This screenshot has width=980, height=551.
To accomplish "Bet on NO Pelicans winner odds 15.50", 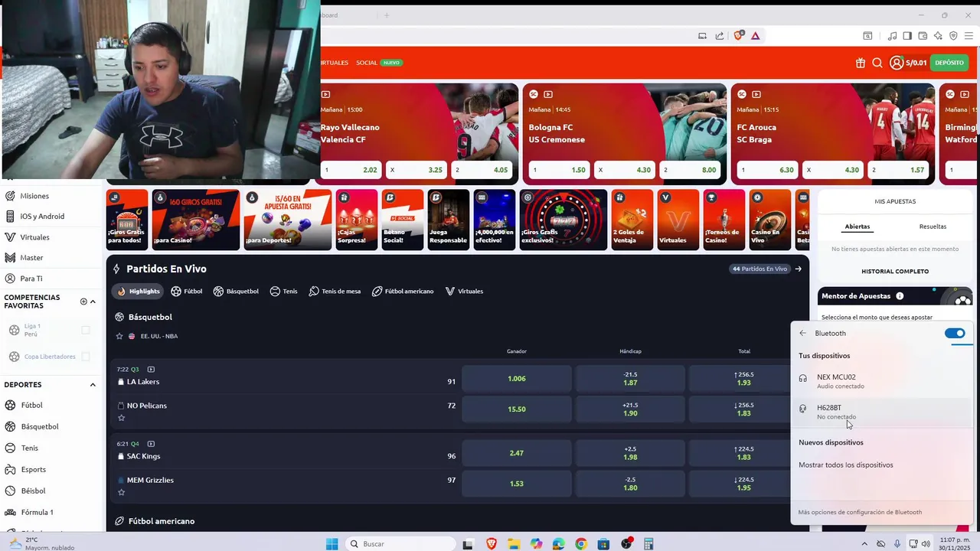I will (x=517, y=409).
